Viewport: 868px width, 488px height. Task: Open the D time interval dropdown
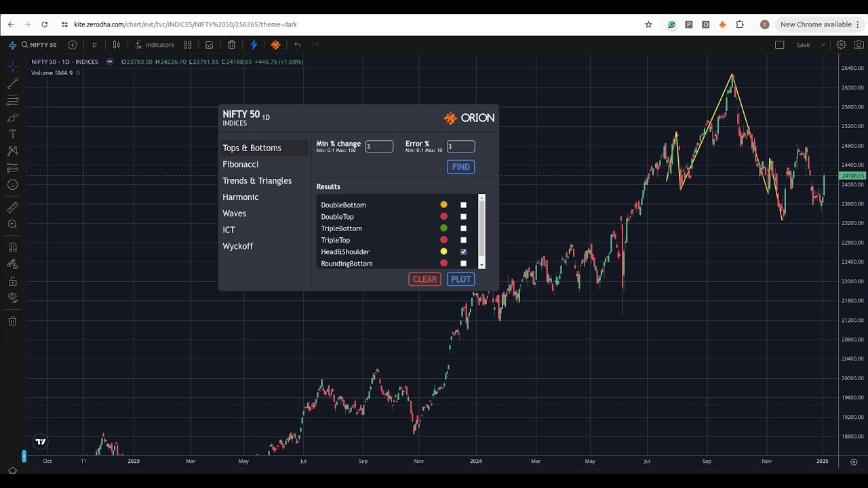click(94, 45)
